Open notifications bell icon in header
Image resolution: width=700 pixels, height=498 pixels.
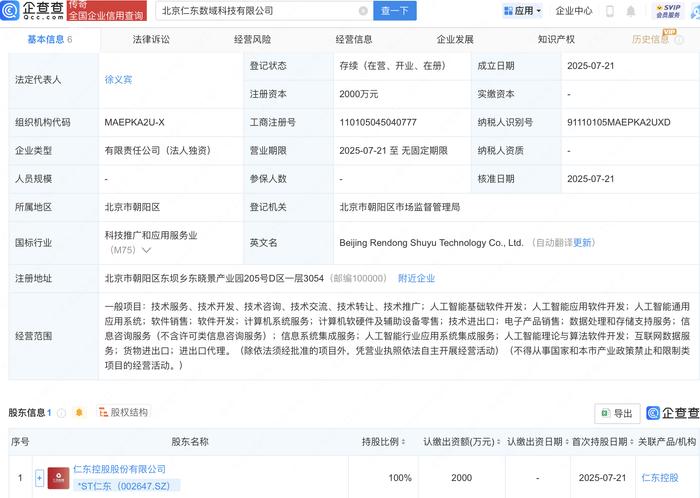[x=630, y=11]
